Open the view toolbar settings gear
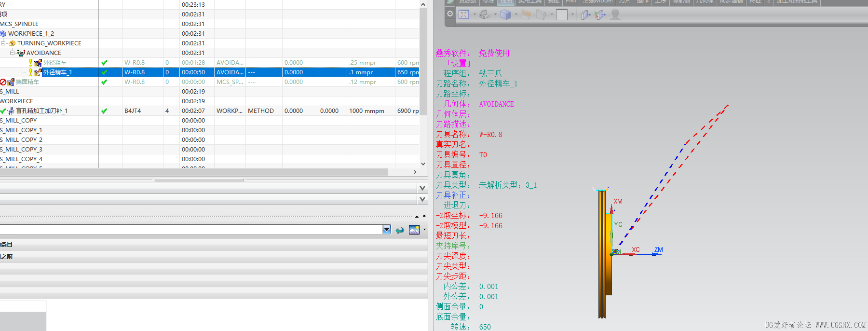Image resolution: width=868 pixels, height=331 pixels. point(450,14)
